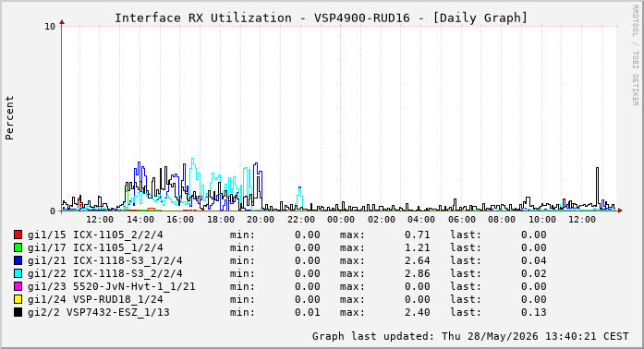Click max value 2.86 for gi1/22

click(x=418, y=273)
